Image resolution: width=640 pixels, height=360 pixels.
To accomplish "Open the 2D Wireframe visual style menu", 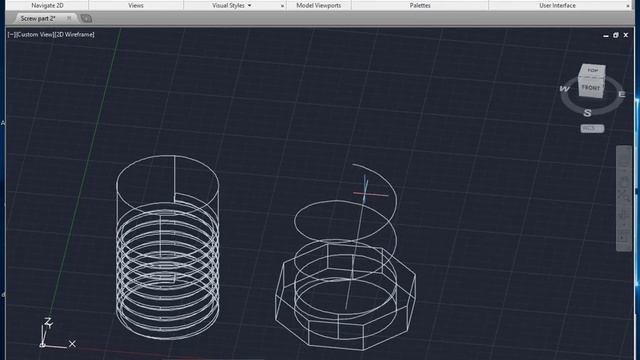I will (74, 35).
